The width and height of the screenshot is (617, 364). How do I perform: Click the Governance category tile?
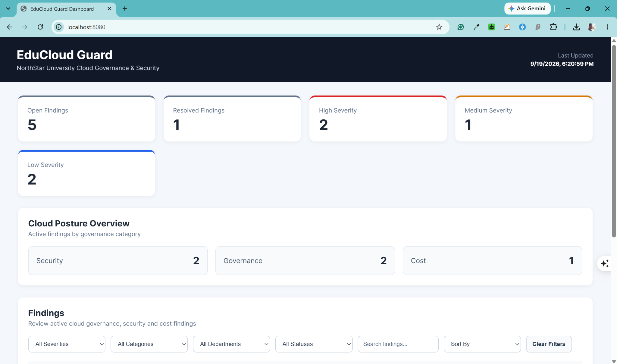305,260
